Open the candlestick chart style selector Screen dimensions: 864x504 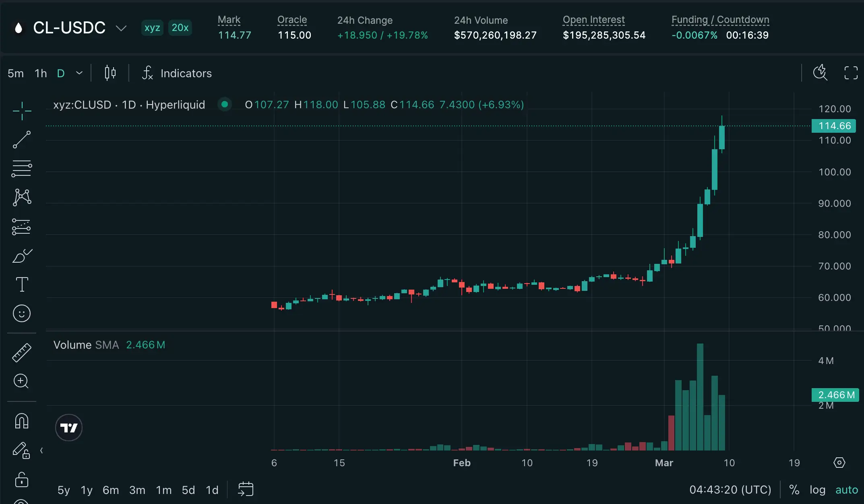coord(110,73)
